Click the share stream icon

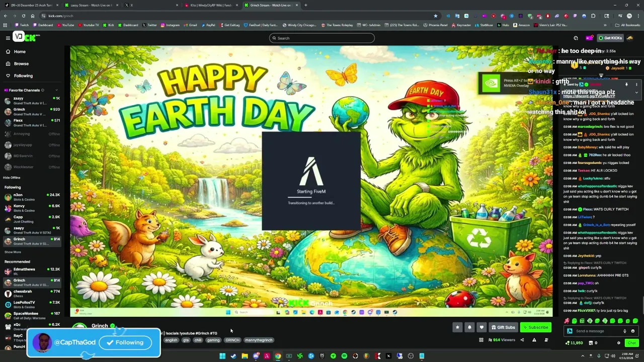[522, 340]
